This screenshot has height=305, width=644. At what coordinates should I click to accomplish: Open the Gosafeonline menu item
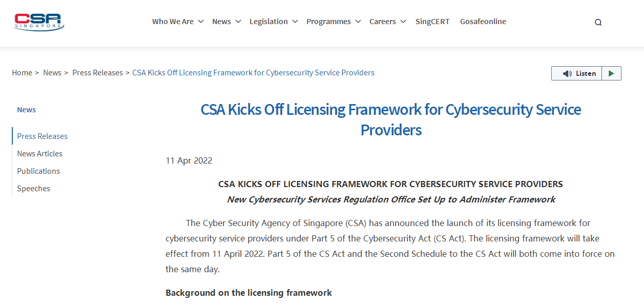483,22
